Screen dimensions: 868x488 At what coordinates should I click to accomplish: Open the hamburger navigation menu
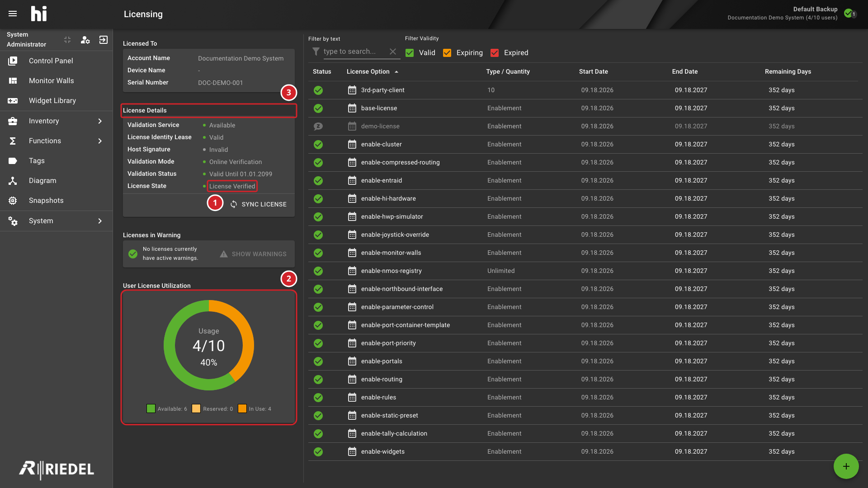click(13, 14)
